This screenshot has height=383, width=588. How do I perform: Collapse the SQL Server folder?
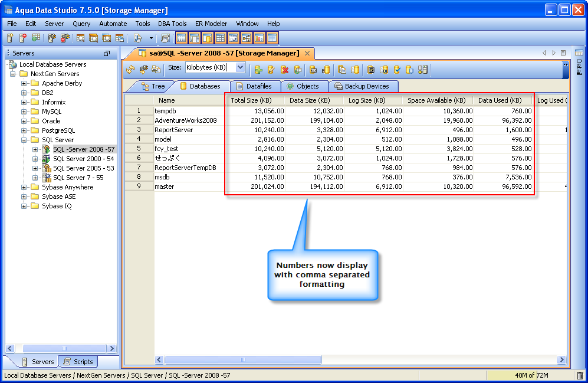click(24, 140)
